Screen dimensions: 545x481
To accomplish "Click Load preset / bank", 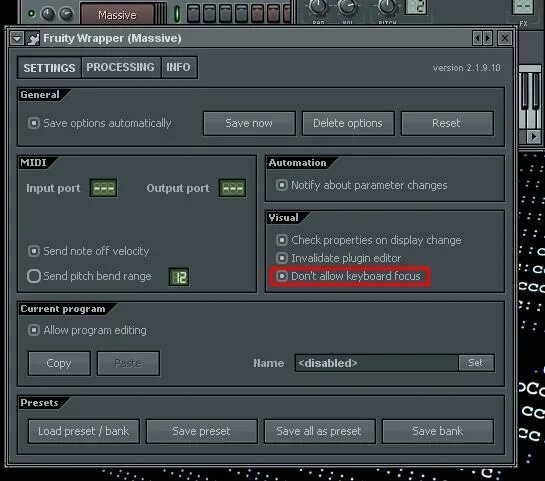I will click(x=84, y=431).
